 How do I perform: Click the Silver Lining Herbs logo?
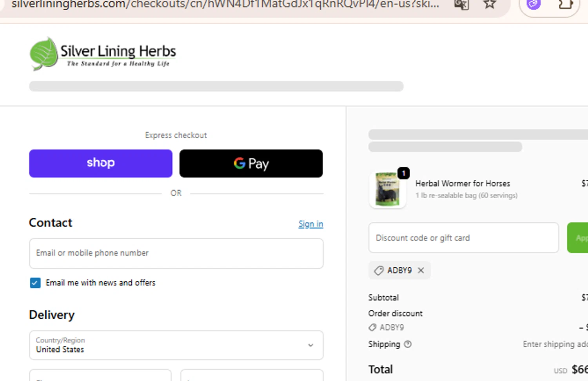tap(103, 54)
